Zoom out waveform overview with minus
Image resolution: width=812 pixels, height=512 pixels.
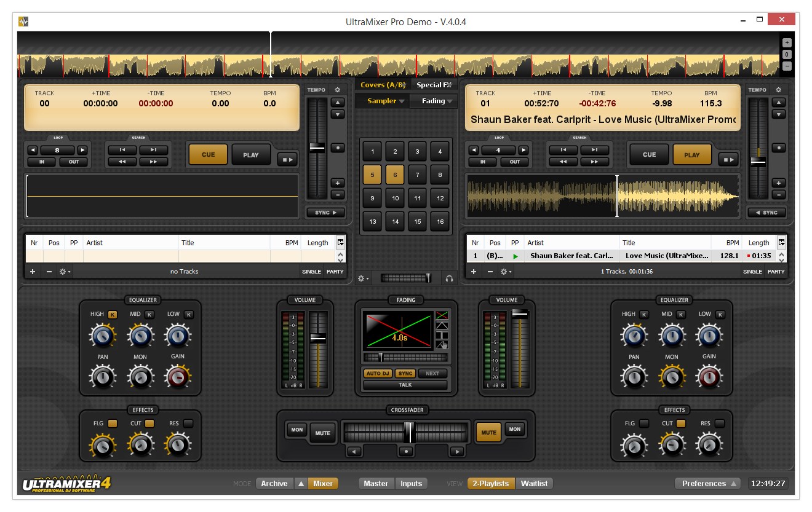pos(787,66)
